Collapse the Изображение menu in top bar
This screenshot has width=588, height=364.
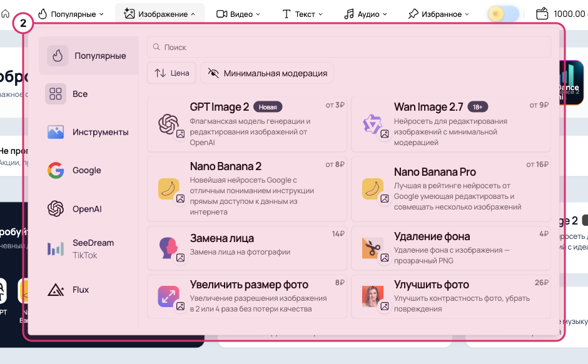point(160,14)
